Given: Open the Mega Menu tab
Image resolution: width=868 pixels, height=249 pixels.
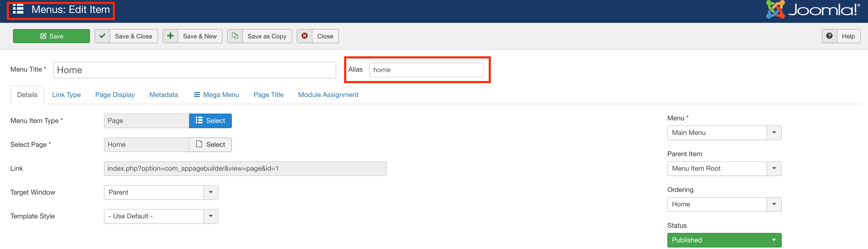Looking at the screenshot, I should click(216, 95).
